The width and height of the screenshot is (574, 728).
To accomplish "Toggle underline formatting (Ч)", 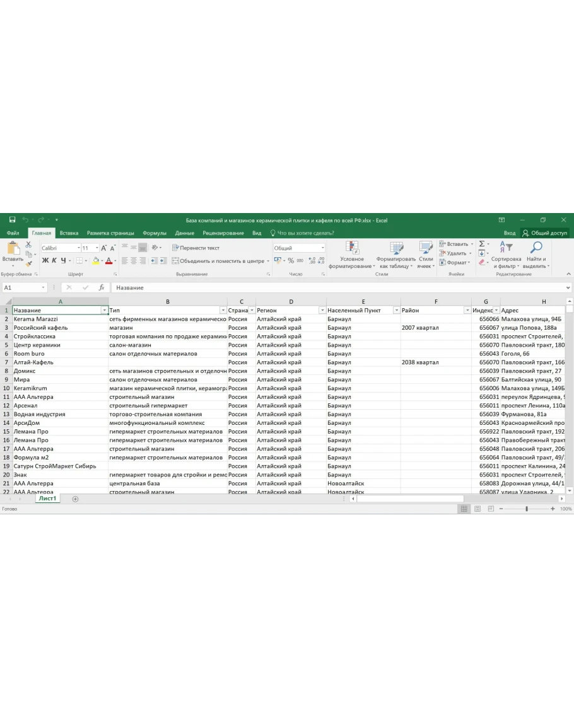I will pyautogui.click(x=63, y=260).
